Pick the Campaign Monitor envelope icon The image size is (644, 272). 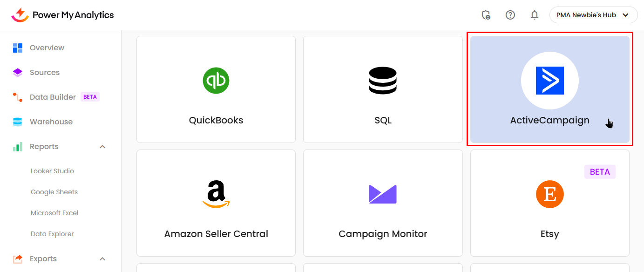(x=383, y=194)
